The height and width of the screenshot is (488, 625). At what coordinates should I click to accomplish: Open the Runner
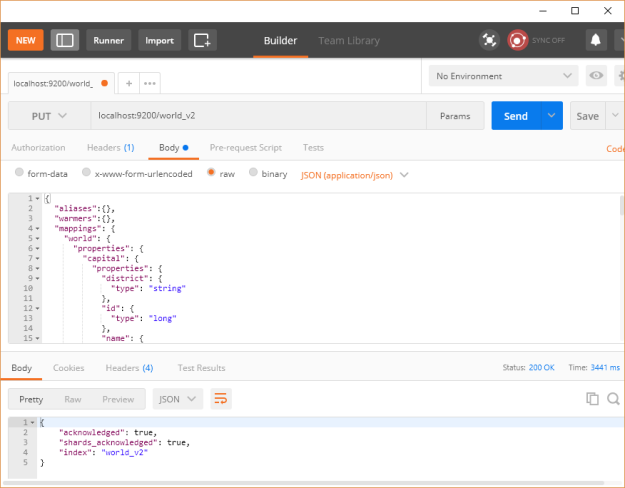108,40
